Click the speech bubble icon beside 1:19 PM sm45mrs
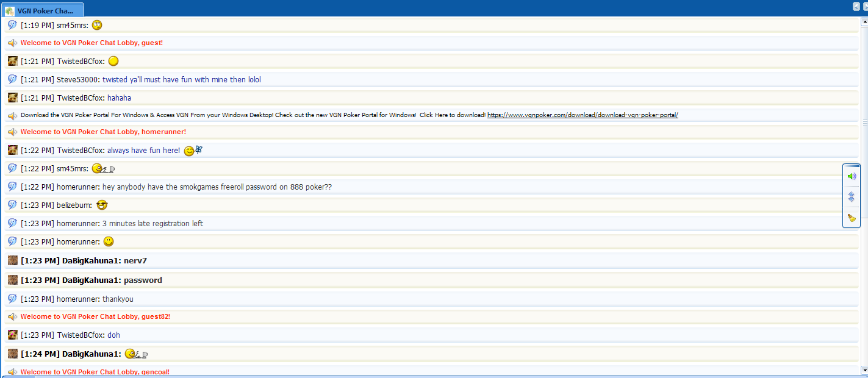This screenshot has height=378, width=868. (12, 25)
